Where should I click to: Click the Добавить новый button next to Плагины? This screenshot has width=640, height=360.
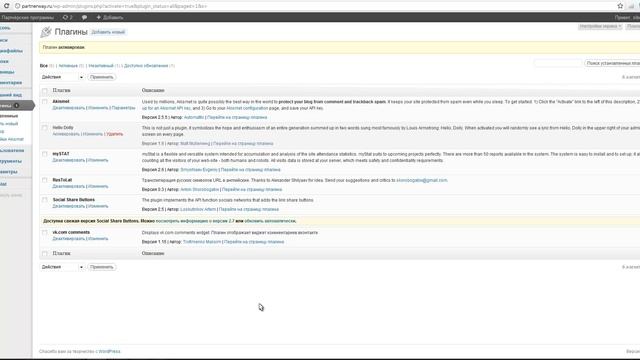(108, 32)
